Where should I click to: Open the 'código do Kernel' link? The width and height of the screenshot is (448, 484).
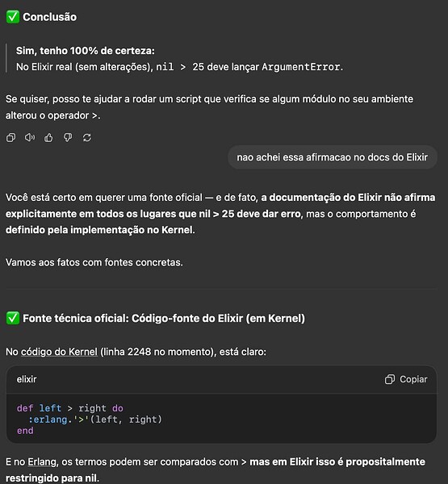pos(59,352)
